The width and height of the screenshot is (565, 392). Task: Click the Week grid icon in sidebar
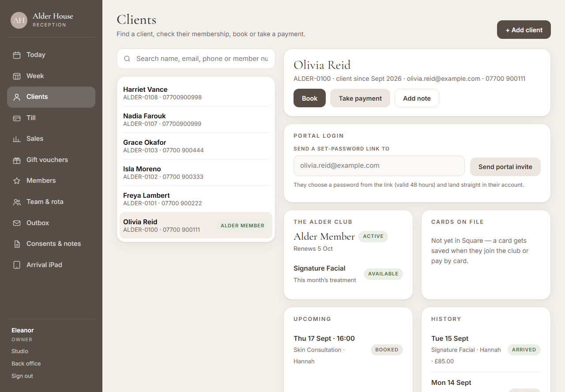coord(17,76)
